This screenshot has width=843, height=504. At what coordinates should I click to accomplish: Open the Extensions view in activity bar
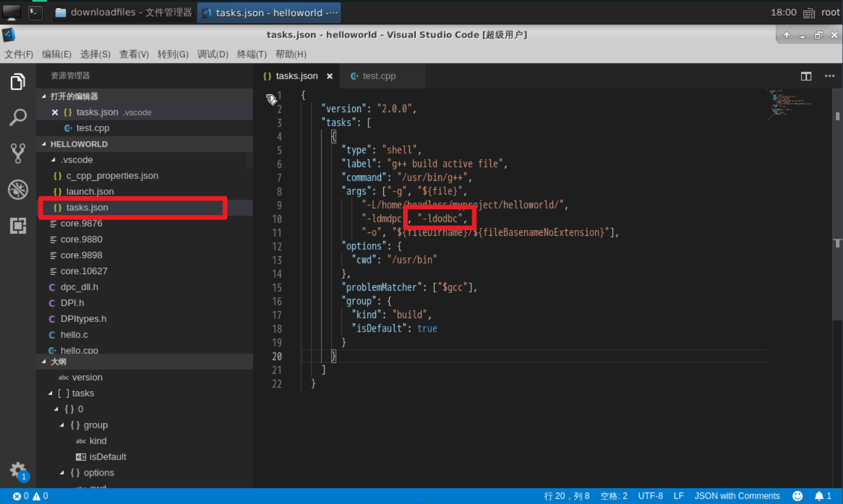pos(18,225)
